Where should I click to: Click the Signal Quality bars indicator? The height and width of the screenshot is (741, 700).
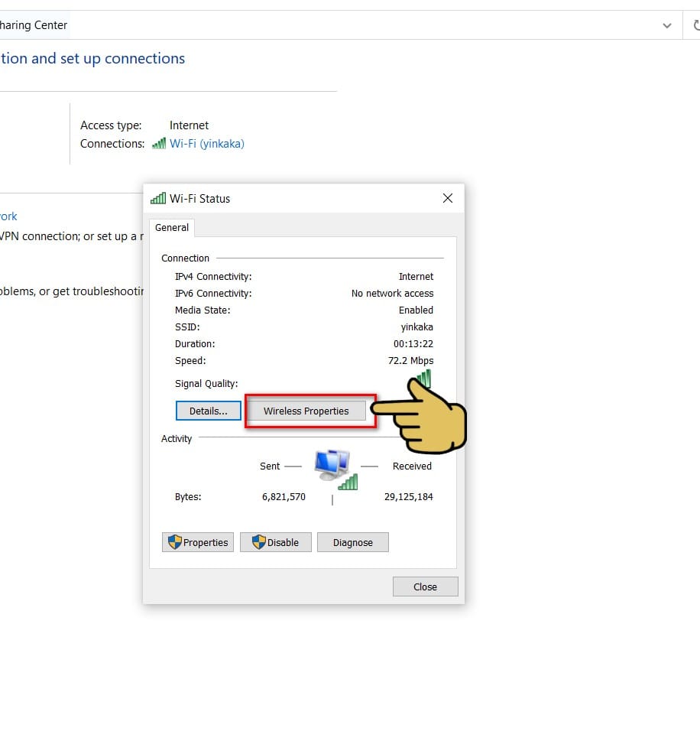423,379
